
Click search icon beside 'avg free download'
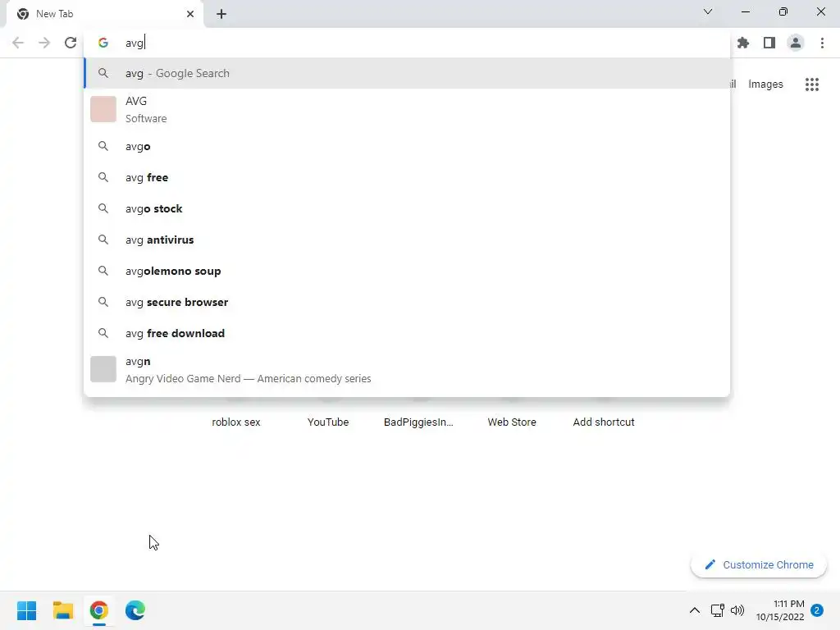pyautogui.click(x=103, y=333)
